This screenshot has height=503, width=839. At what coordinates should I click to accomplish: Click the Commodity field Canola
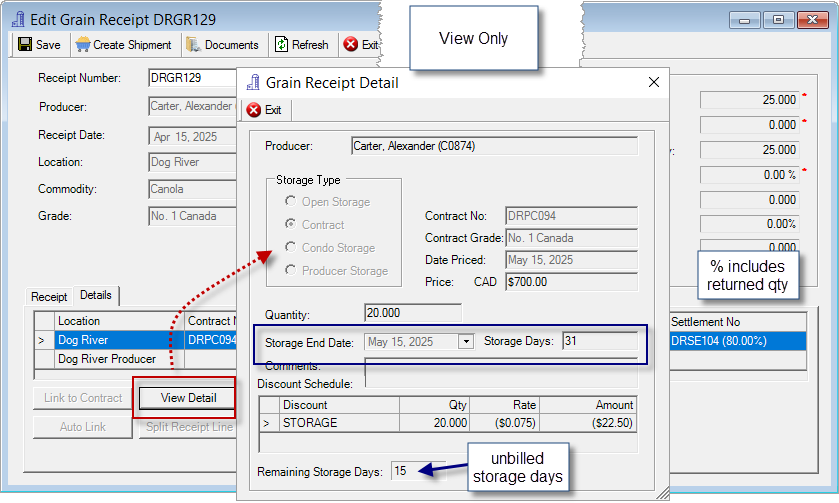click(193, 189)
